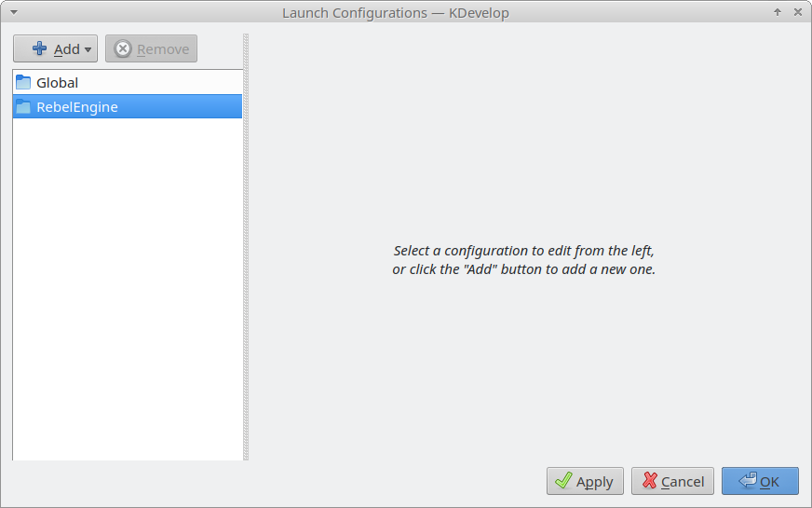Select the RebelEngine project entry

point(128,107)
